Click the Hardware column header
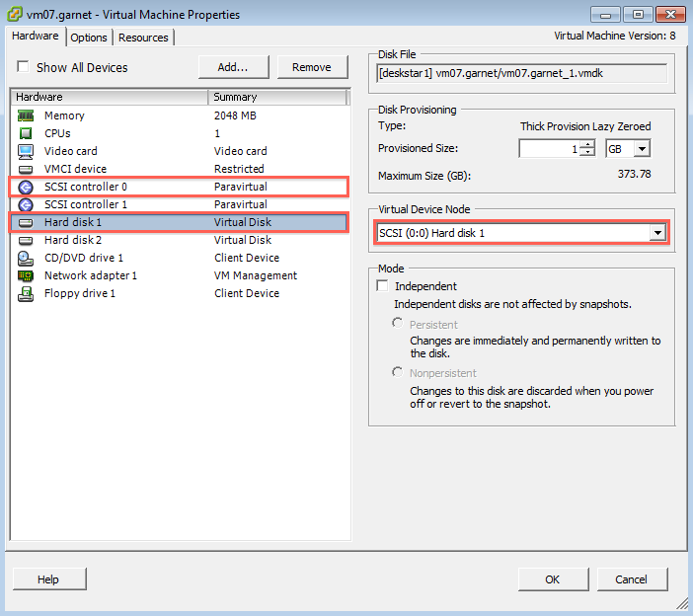Screen dimensions: 693x616 (x=110, y=97)
